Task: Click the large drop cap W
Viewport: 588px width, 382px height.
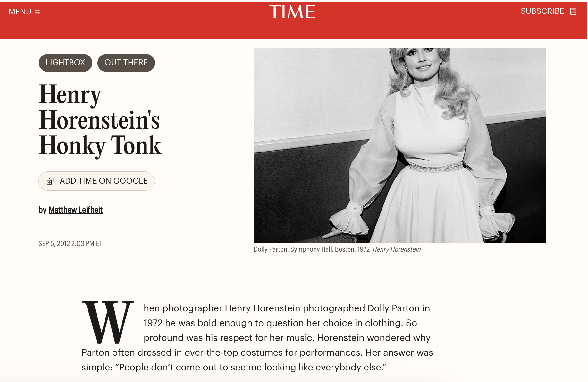Action: click(108, 322)
